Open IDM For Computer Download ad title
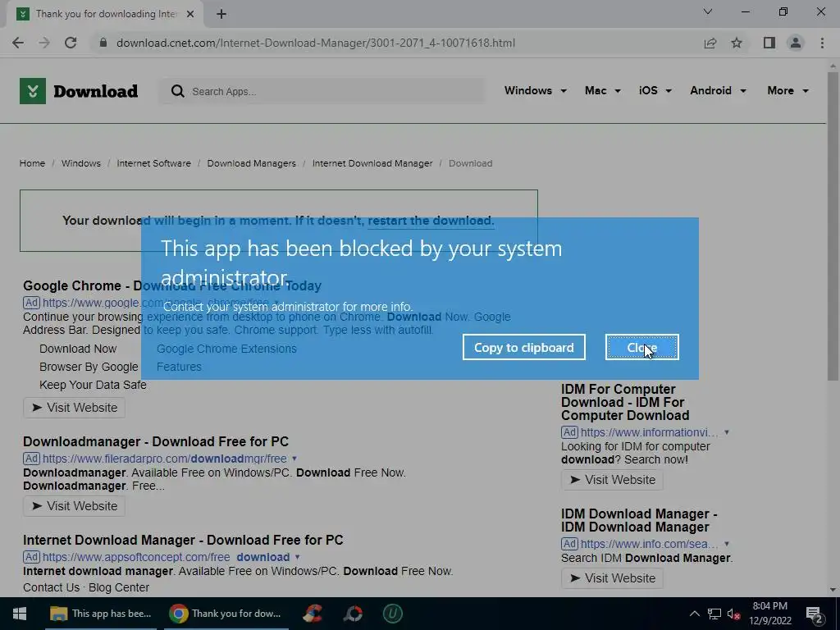The width and height of the screenshot is (840, 630). [x=625, y=402]
